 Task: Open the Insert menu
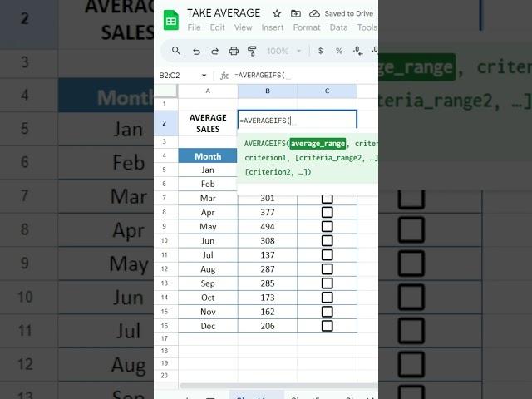(x=273, y=27)
